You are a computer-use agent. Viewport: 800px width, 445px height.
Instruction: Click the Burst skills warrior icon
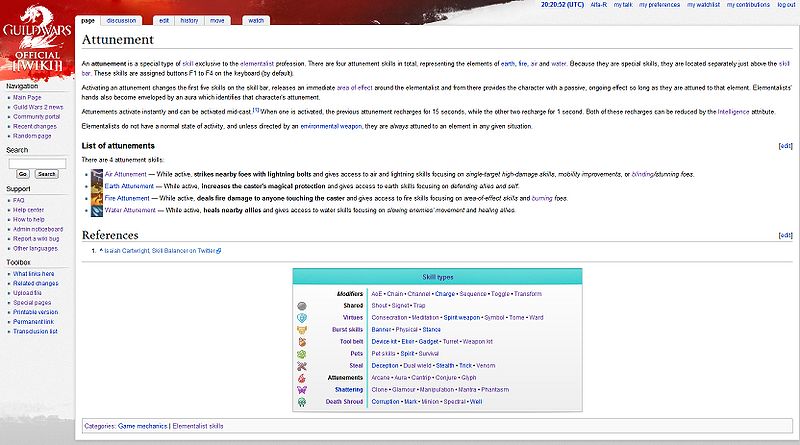click(302, 330)
